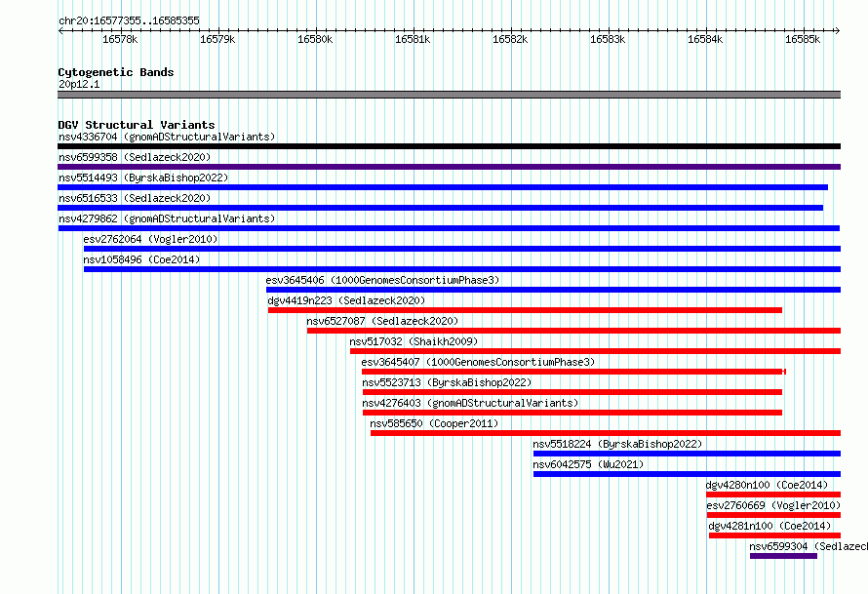Open dgv4419n223 (Sedlazeck2020) label
Screen dimensions: 868x594
pos(346,300)
